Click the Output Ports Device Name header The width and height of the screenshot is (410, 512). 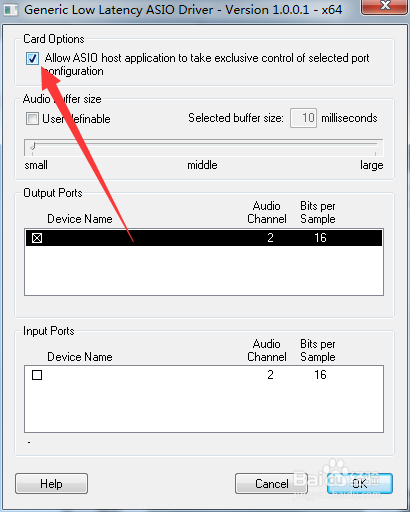coord(80,219)
